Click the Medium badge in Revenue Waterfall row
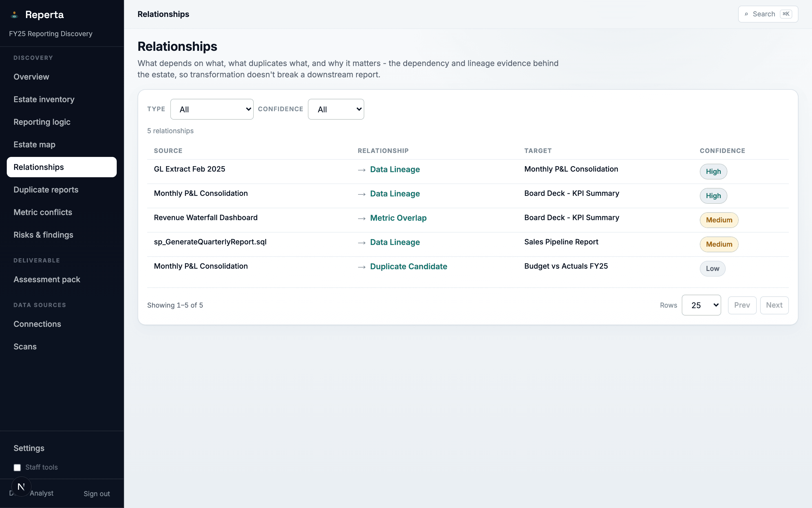This screenshot has width=812, height=508. 719,220
